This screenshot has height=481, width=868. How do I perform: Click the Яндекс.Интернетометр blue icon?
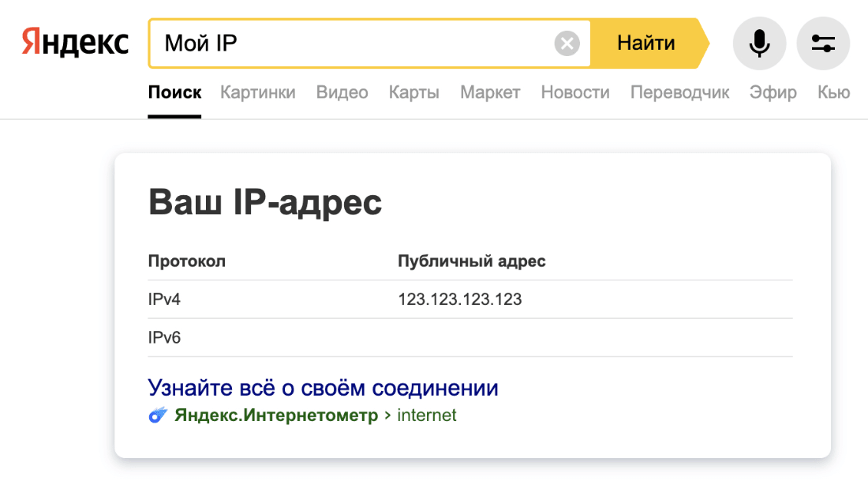click(x=158, y=415)
